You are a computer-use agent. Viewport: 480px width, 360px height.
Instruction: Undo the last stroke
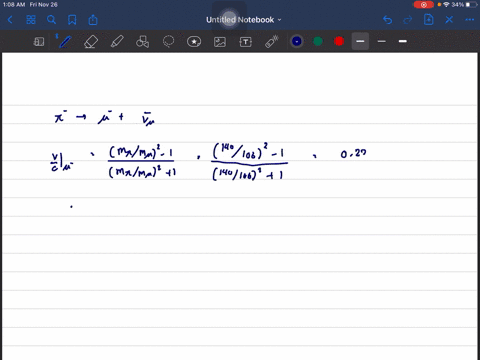pos(387,20)
